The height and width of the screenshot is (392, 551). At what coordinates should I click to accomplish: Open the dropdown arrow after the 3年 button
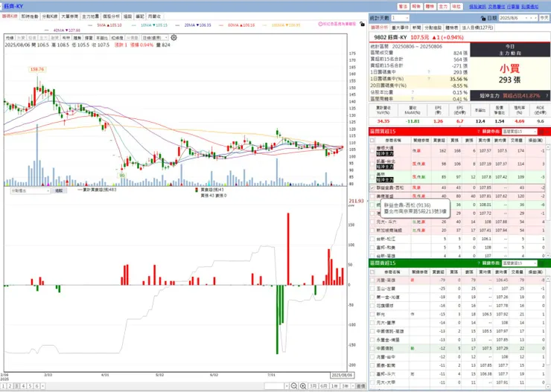(x=353, y=386)
